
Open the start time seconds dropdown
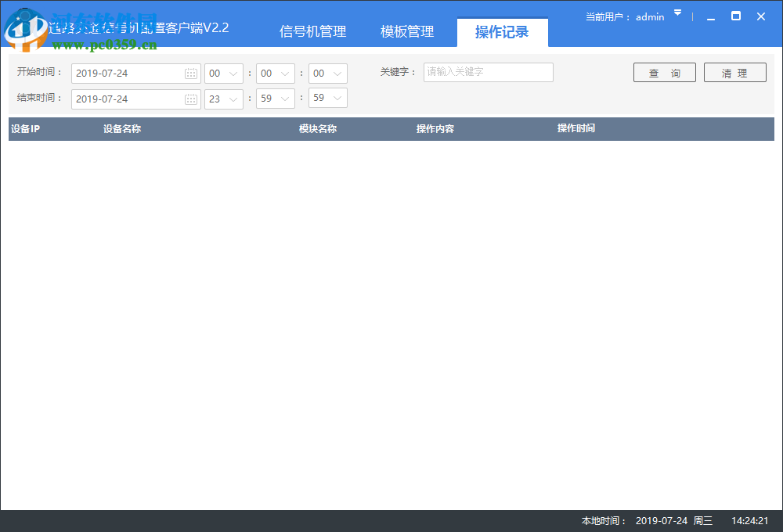tap(336, 73)
